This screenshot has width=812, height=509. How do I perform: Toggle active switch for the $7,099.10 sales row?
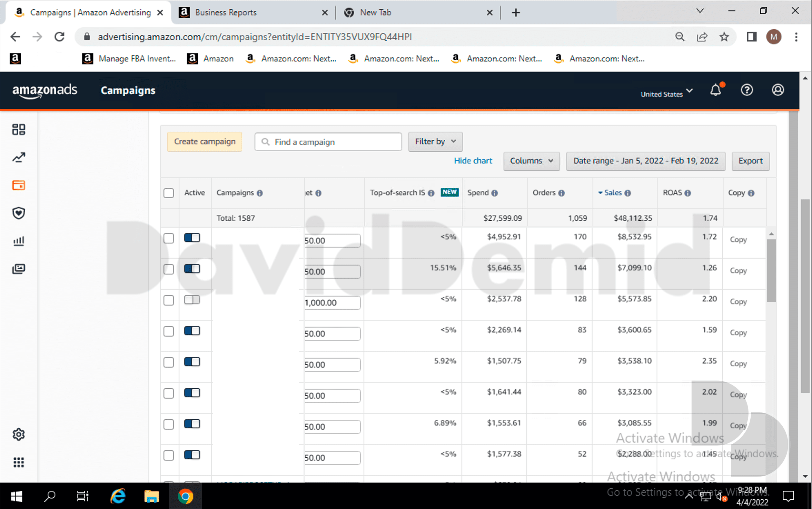point(192,269)
